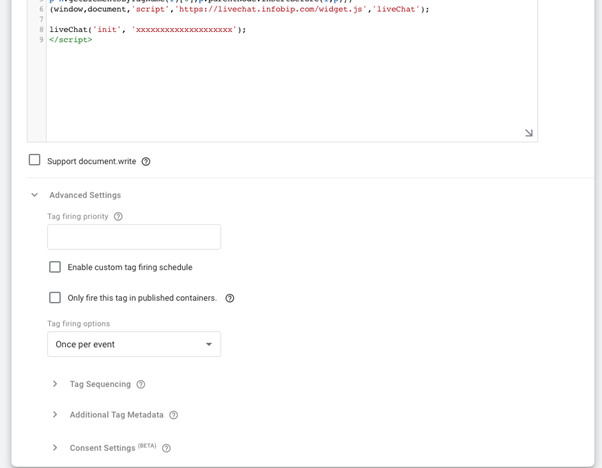Click help icon beside Tag firing priority
Image resolution: width=602 pixels, height=468 pixels.
click(118, 217)
